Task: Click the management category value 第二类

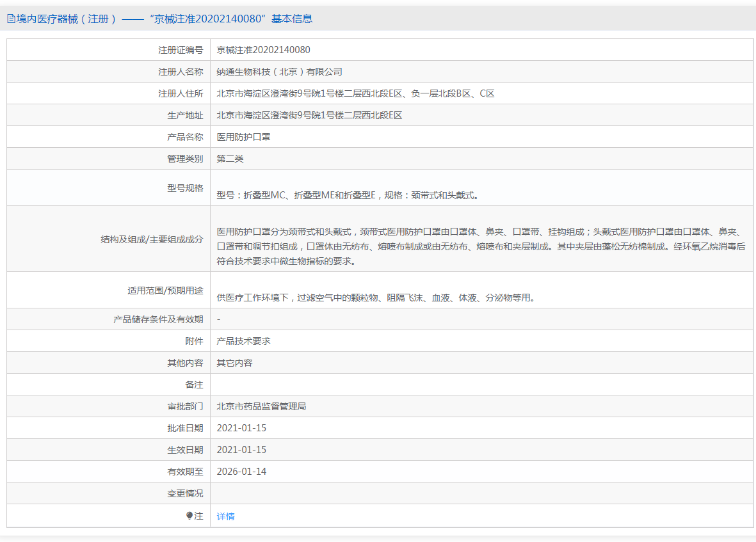Action: (230, 159)
